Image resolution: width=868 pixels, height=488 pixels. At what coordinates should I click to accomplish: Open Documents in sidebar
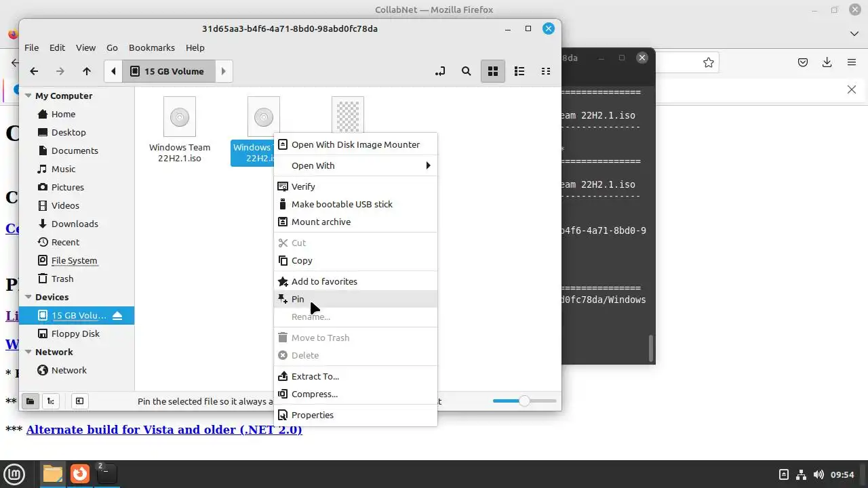[75, 150]
